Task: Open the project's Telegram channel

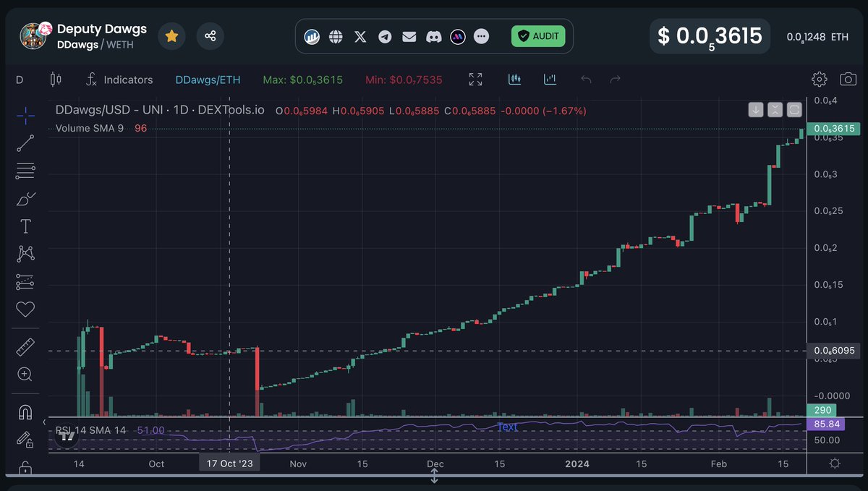Action: [384, 35]
